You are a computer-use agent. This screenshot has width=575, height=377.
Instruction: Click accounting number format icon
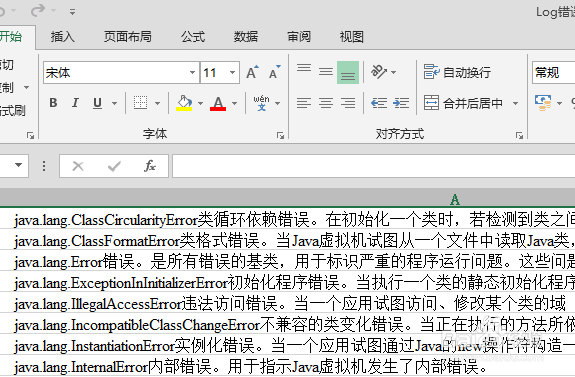(x=543, y=103)
